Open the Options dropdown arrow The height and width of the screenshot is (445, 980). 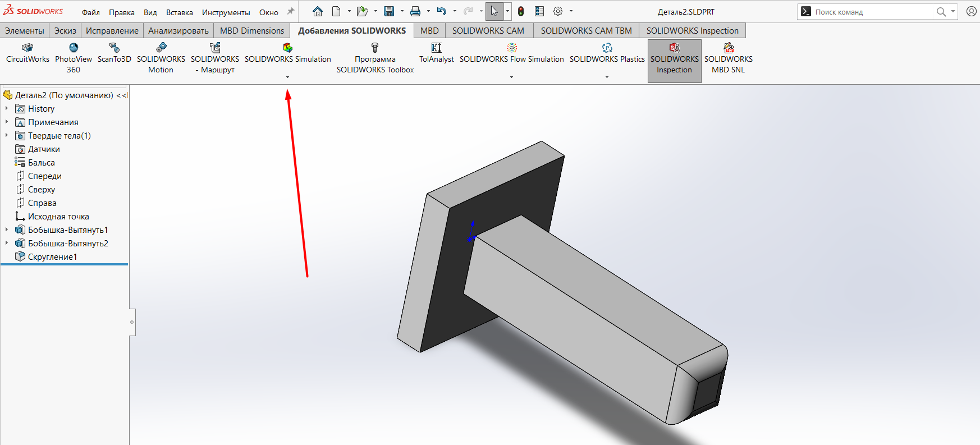point(571,11)
